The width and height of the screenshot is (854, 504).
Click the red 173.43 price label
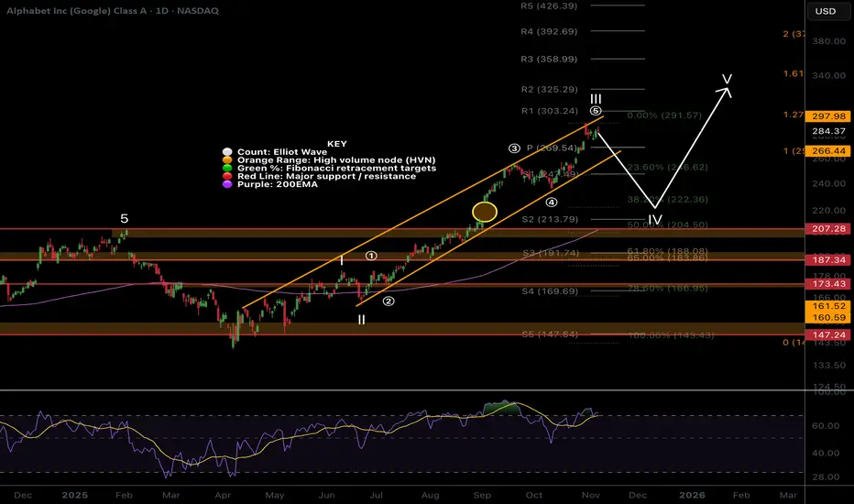828,284
